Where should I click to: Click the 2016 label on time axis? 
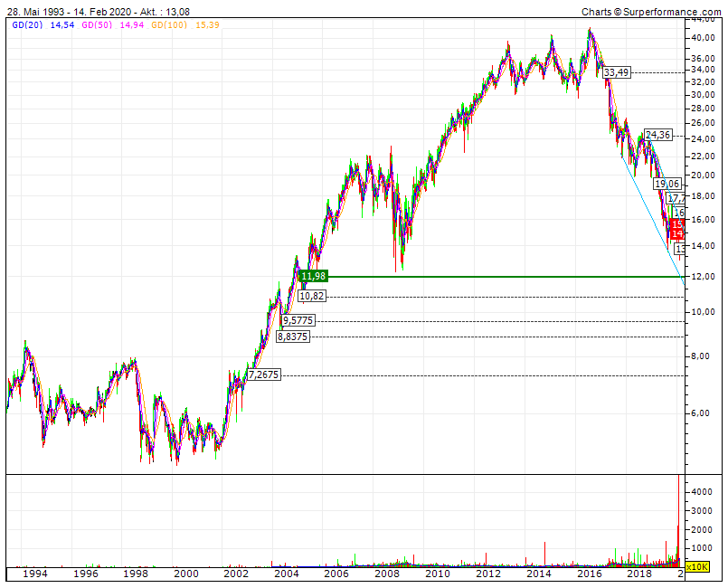click(x=589, y=574)
